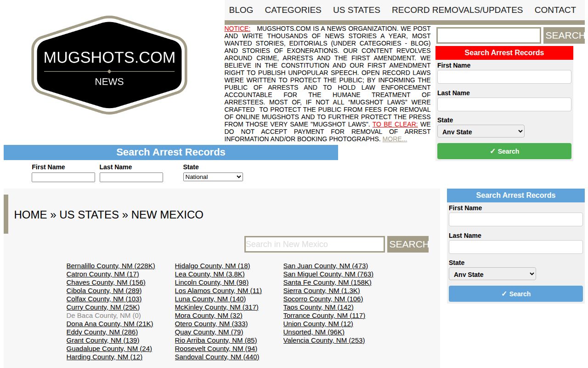Follow the red NOTICE link
This screenshot has height=368, width=588.
(237, 29)
